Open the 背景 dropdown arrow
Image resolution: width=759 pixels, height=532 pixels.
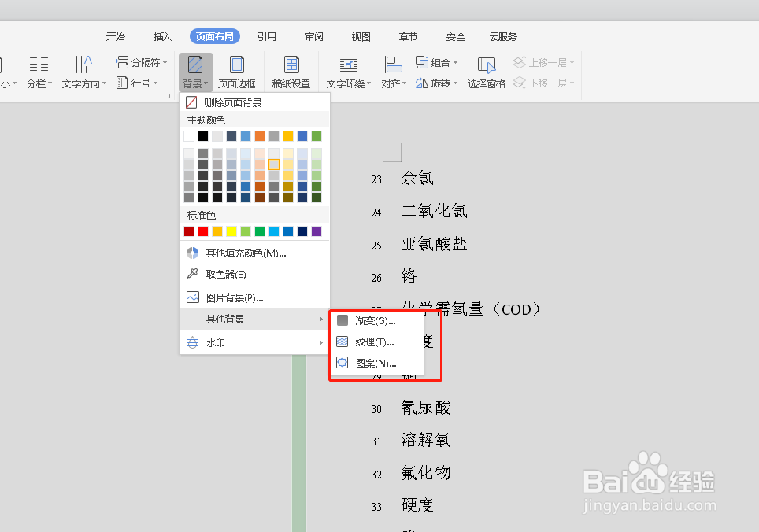206,83
